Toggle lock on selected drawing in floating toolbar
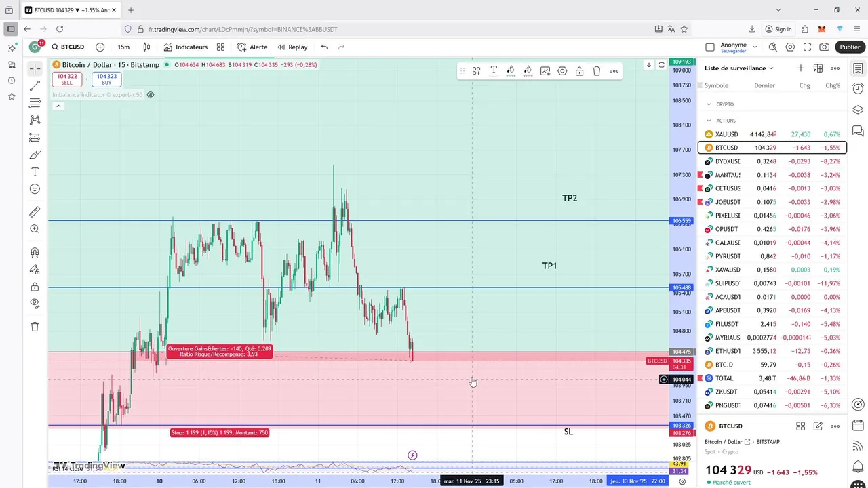This screenshot has height=488, width=868. click(x=579, y=70)
